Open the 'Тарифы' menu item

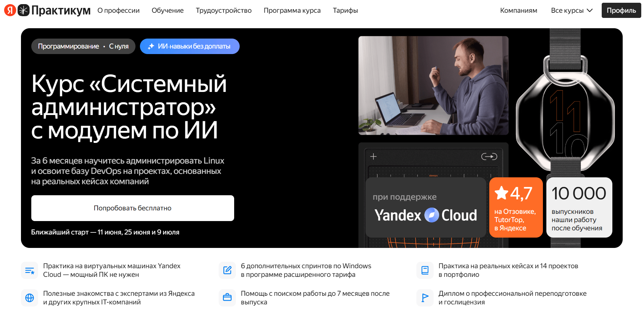pyautogui.click(x=346, y=11)
